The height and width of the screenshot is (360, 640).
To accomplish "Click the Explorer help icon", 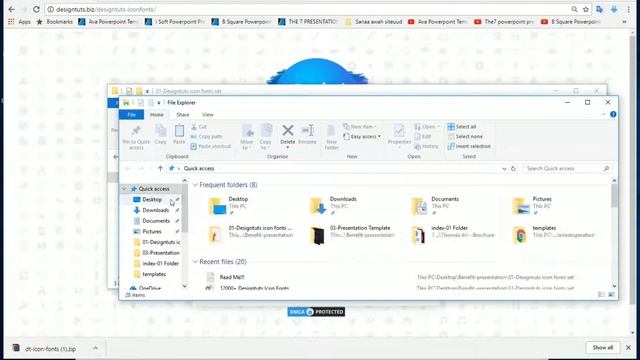I will [613, 115].
